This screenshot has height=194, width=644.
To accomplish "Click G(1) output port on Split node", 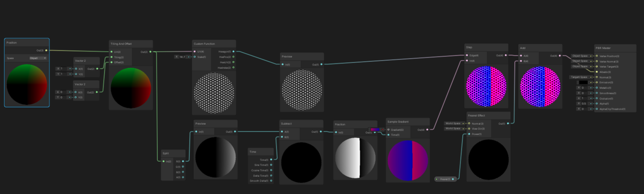I will (183, 167).
